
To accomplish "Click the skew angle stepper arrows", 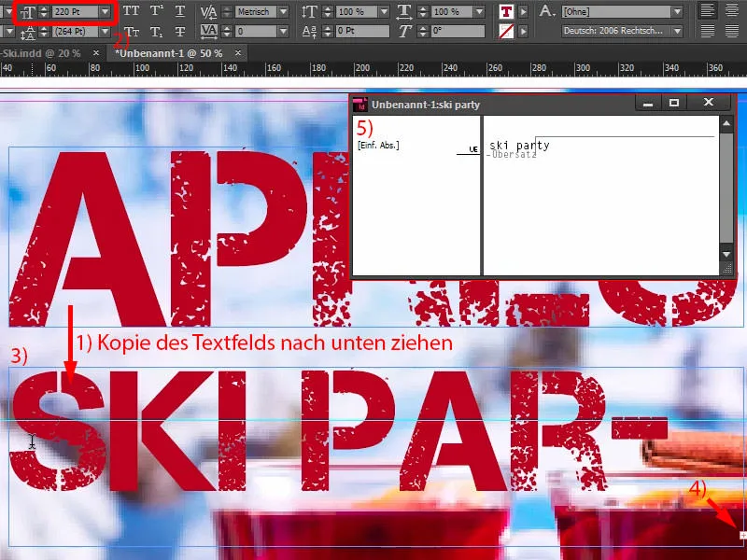I will click(x=423, y=32).
